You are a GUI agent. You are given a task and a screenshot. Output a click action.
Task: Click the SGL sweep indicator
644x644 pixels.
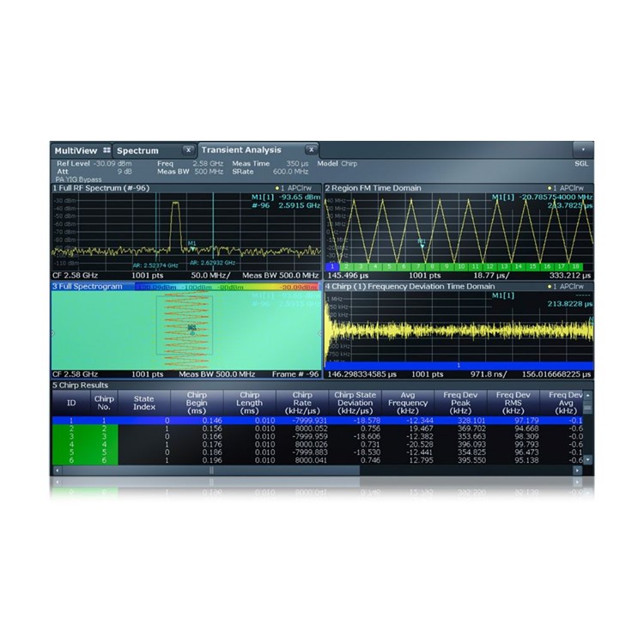tap(581, 163)
